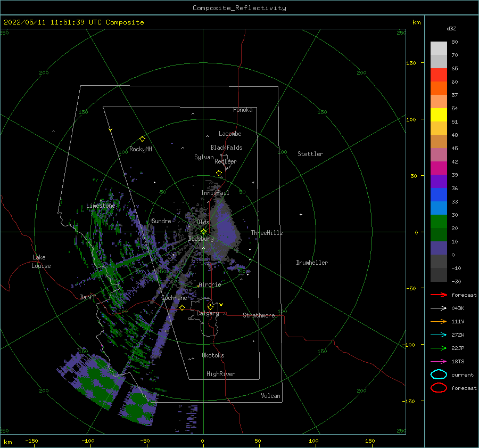The image size is (479, 448).
Task: Click the Blackfalds label
Action: (226, 148)
